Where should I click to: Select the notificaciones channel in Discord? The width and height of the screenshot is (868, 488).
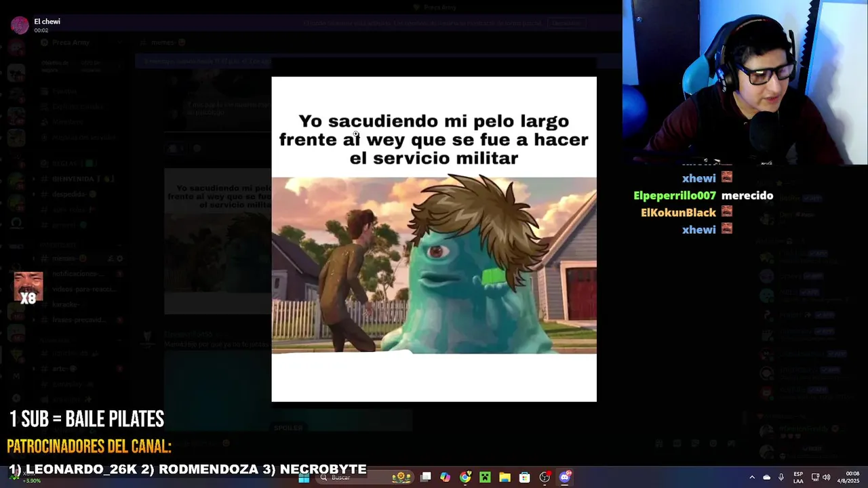pos(81,274)
